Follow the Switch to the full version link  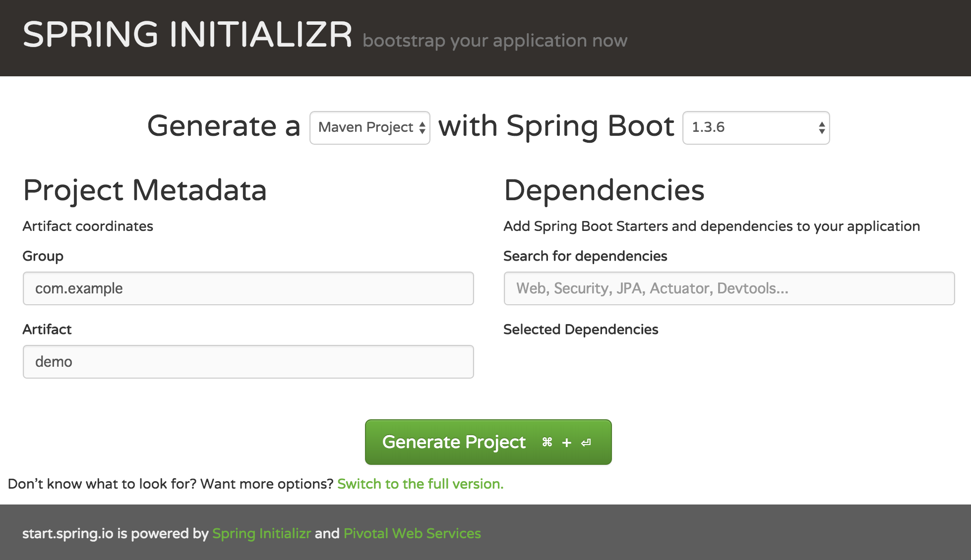420,484
